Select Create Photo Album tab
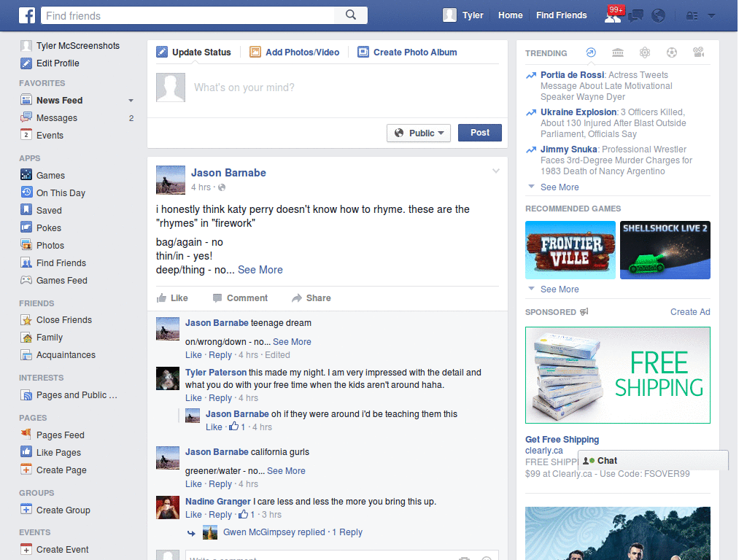Image resolution: width=747 pixels, height=560 pixels. (x=407, y=52)
